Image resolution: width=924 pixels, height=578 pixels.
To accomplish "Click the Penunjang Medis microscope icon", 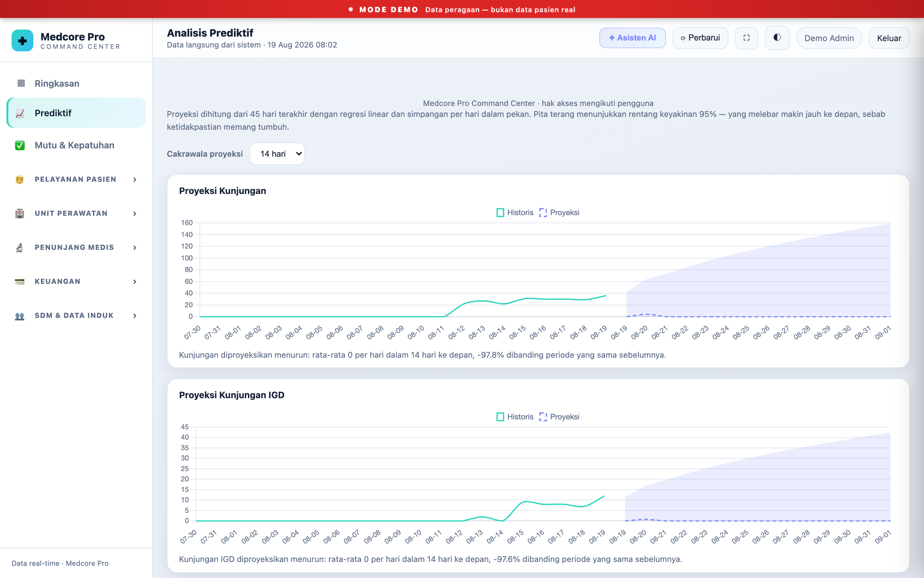I will (20, 247).
